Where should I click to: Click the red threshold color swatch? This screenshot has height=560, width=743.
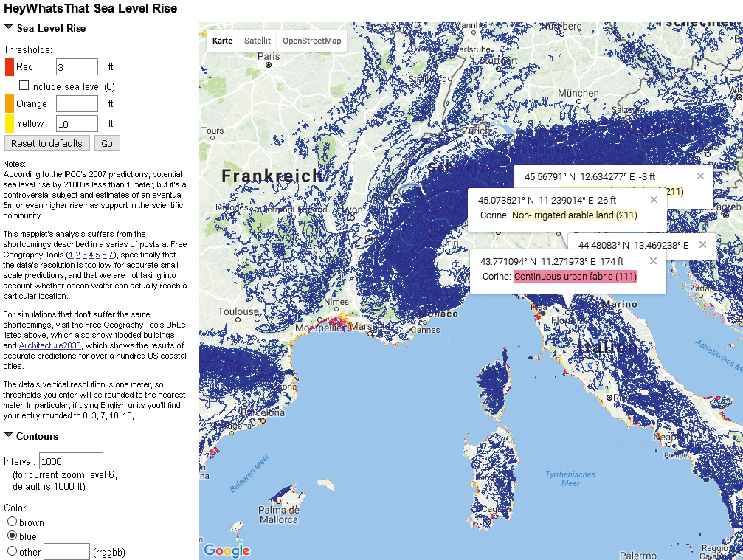(x=10, y=67)
